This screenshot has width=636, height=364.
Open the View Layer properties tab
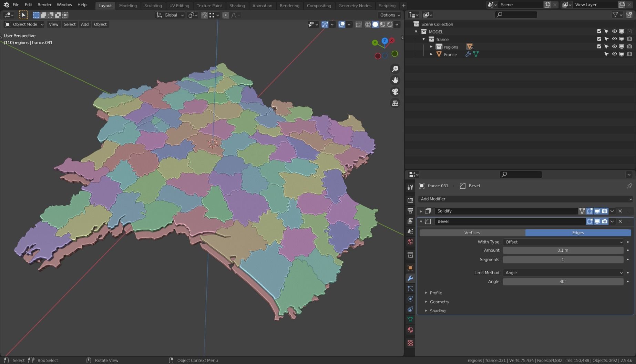(410, 221)
